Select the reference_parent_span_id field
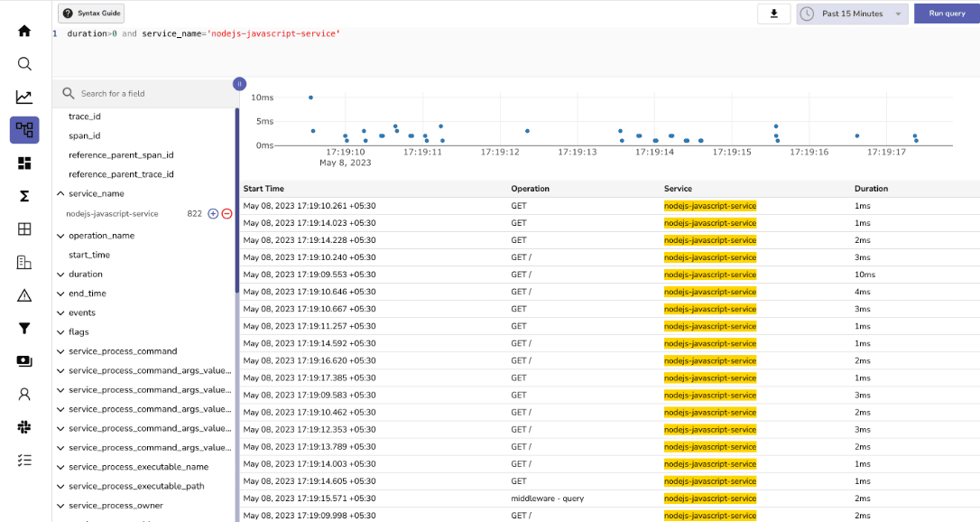Image resolution: width=980 pixels, height=522 pixels. (x=121, y=155)
